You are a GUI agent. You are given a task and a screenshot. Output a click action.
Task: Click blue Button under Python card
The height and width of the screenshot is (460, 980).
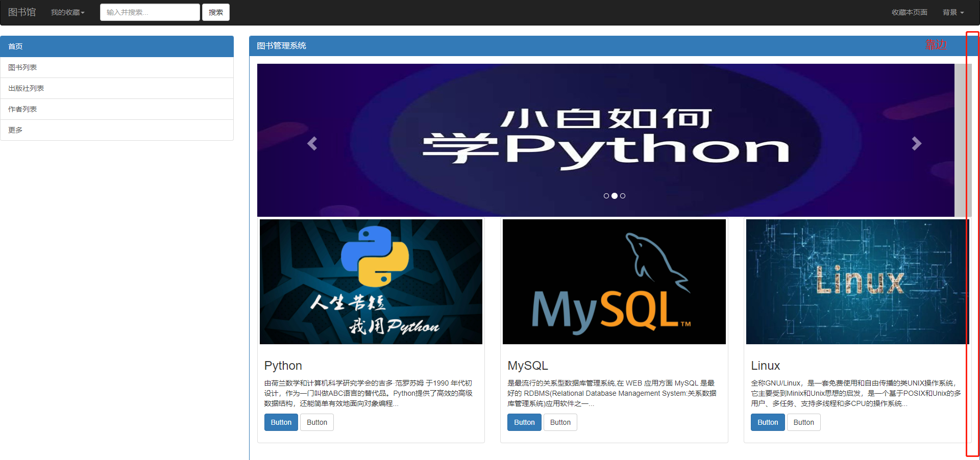281,422
